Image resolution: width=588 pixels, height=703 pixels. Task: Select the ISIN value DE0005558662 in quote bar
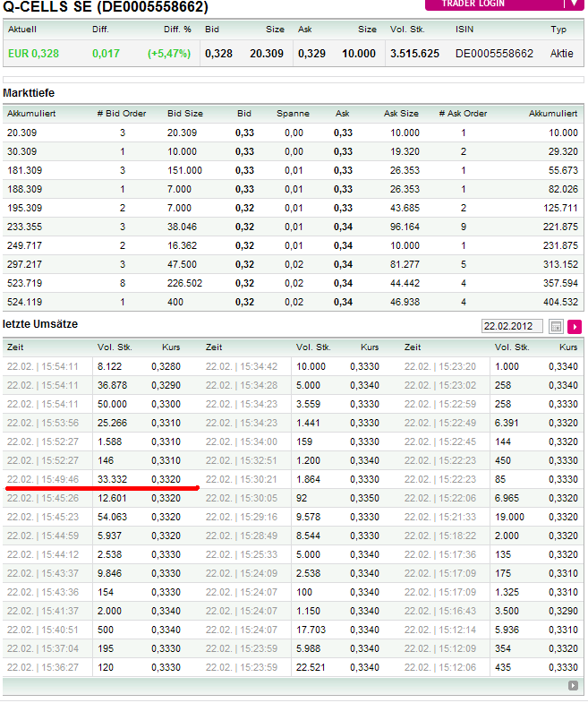point(494,54)
